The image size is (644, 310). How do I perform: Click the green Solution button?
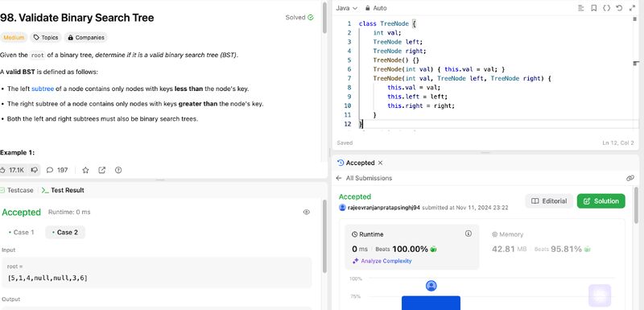(601, 201)
